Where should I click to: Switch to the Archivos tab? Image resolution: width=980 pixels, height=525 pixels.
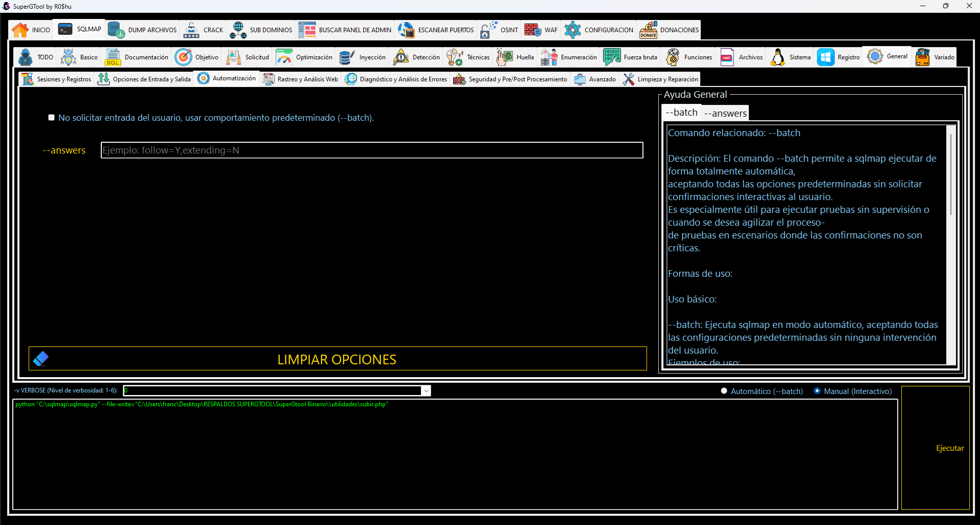click(x=741, y=57)
